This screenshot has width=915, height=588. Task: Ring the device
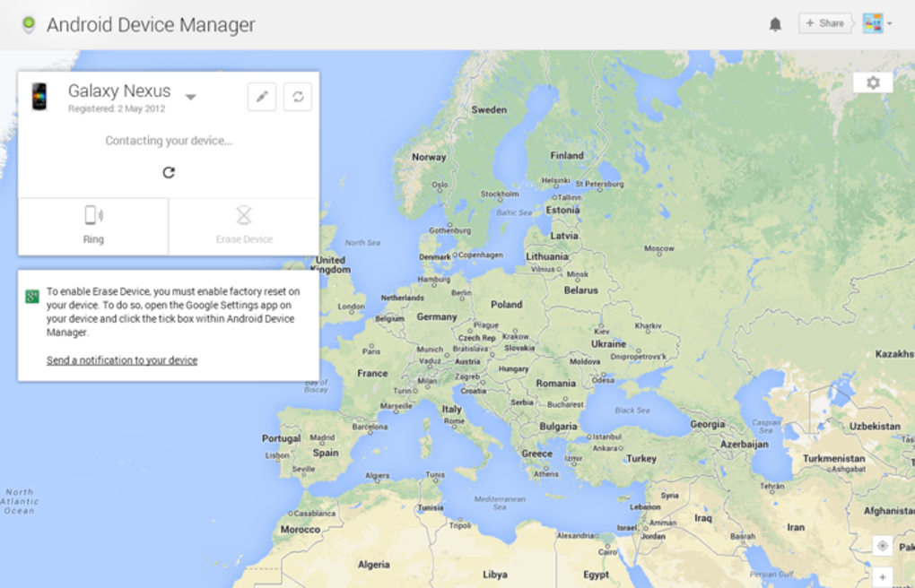point(93,226)
